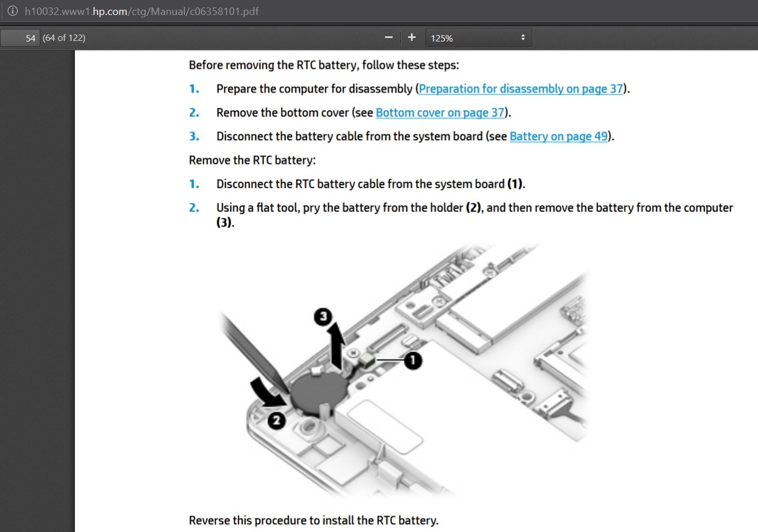The width and height of the screenshot is (758, 532).
Task: Click the '(64 of 122)' page count label
Action: tap(64, 38)
